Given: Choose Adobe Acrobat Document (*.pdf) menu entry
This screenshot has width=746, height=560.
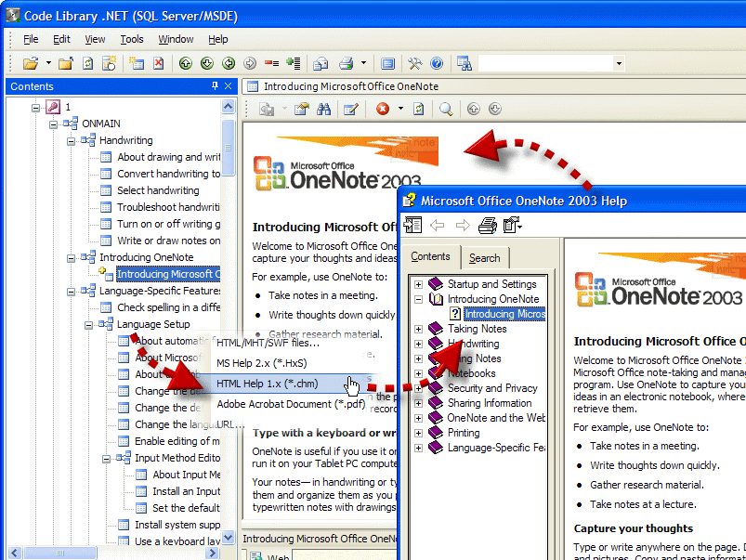Looking at the screenshot, I should click(291, 404).
